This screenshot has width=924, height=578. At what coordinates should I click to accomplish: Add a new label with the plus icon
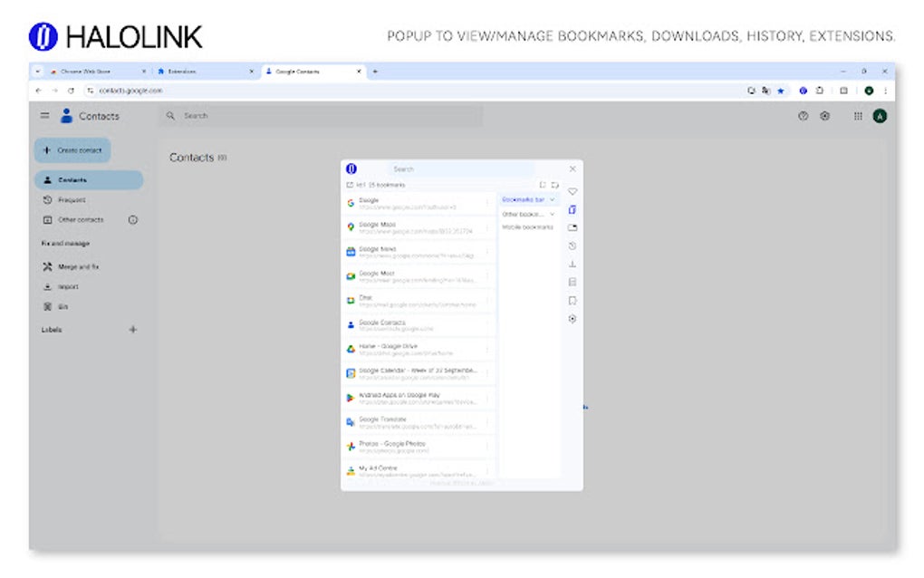pyautogui.click(x=133, y=330)
